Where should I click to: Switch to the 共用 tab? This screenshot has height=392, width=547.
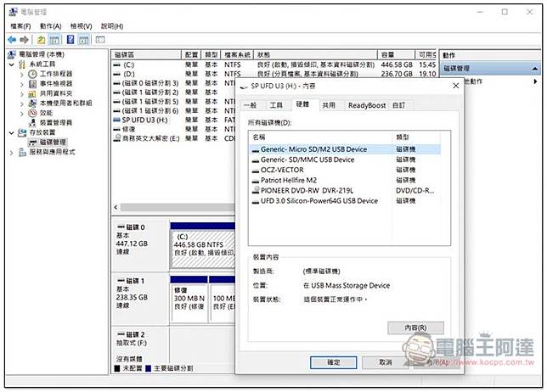point(328,105)
